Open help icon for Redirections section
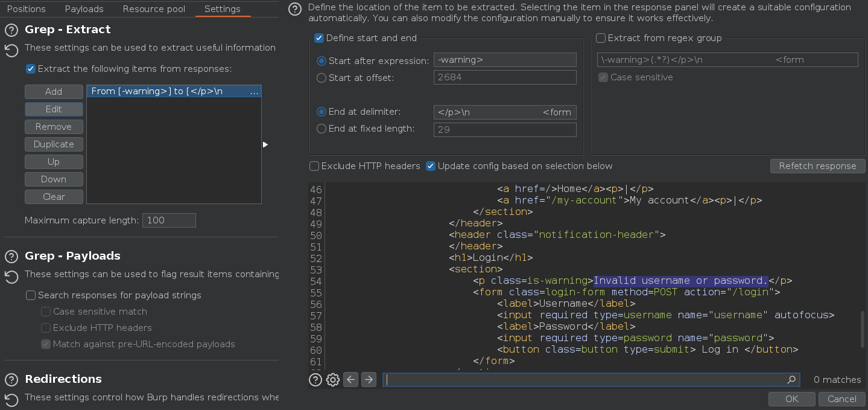 (x=11, y=380)
